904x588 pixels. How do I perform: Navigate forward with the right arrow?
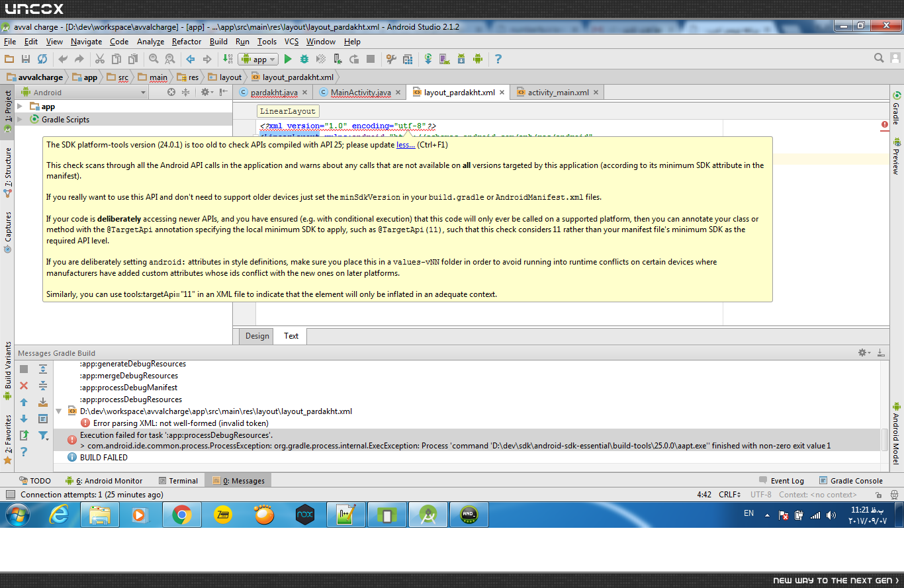tap(207, 59)
